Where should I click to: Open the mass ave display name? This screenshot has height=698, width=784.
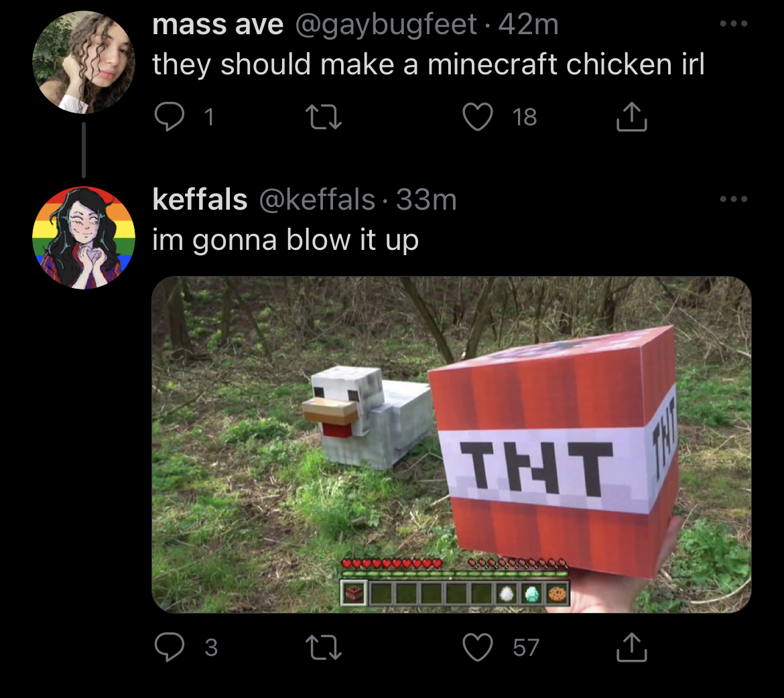pos(218,25)
